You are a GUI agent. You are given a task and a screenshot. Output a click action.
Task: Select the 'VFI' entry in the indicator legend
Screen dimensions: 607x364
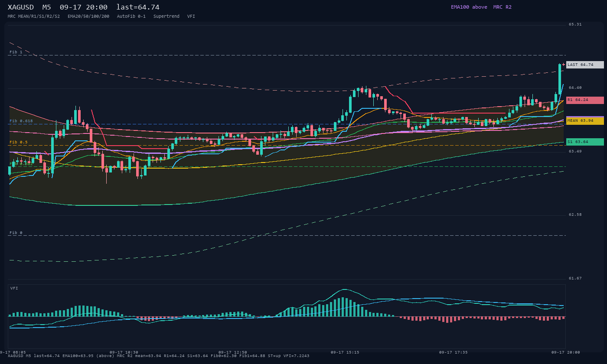click(191, 16)
